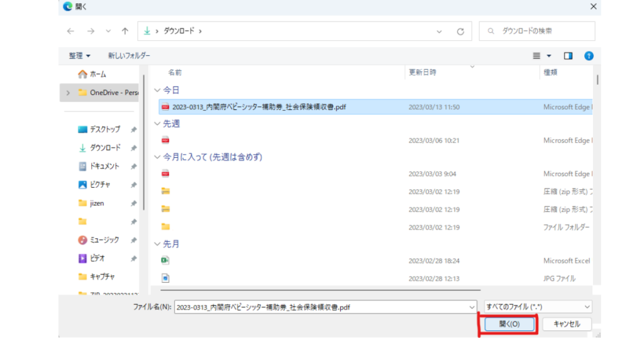Image resolution: width=644 pixels, height=338 pixels.
Task: Click the 開く(O) button
Action: click(x=509, y=324)
